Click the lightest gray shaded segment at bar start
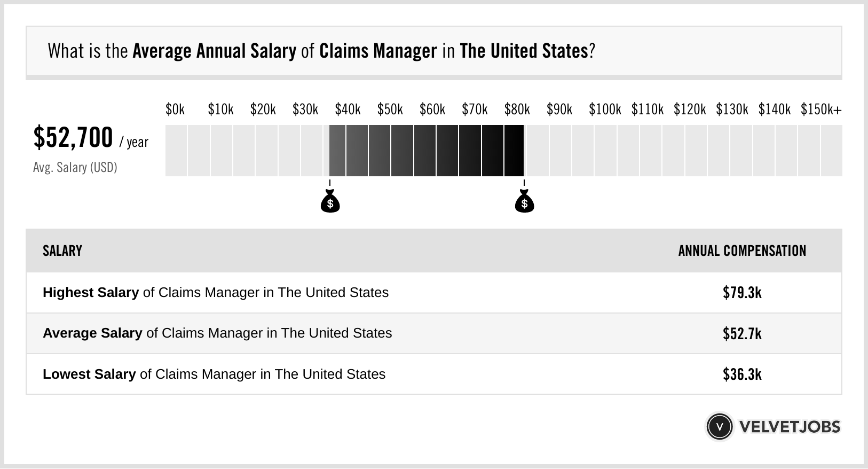This screenshot has width=868, height=469. coord(337,151)
